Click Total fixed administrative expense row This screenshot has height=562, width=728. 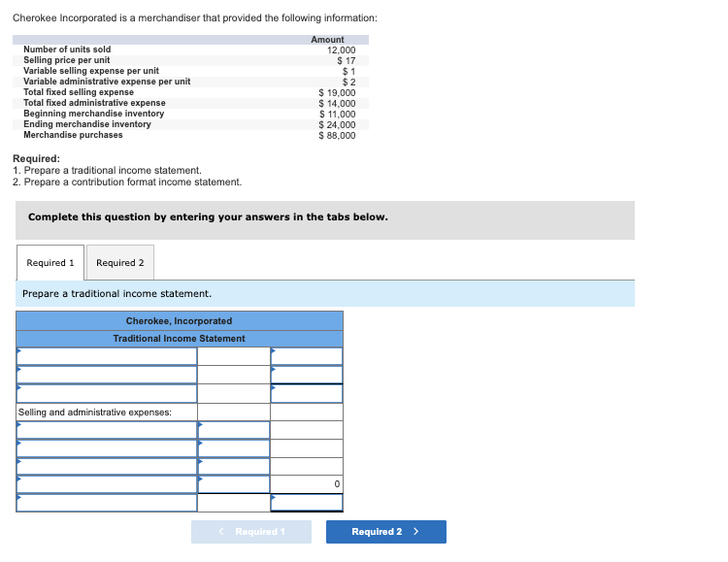coord(190,103)
